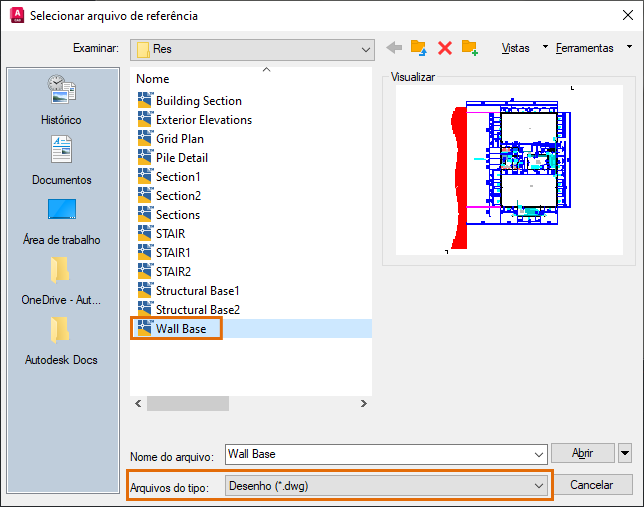
Task: Open the Histórico location
Action: 61,101
